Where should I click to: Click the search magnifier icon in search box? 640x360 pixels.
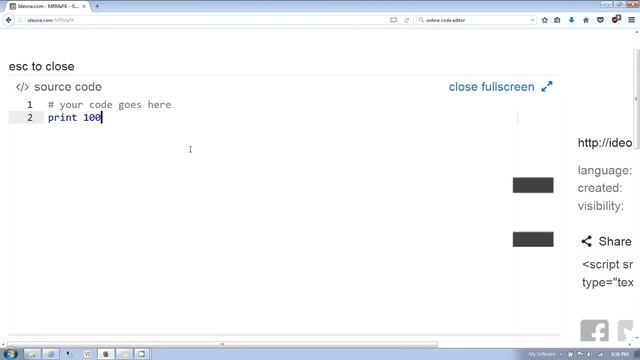421,20
